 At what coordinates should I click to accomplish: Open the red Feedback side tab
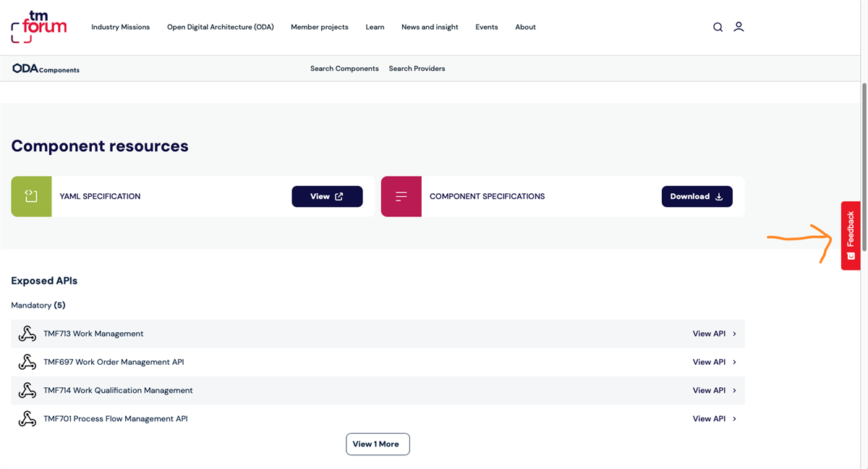(x=851, y=235)
